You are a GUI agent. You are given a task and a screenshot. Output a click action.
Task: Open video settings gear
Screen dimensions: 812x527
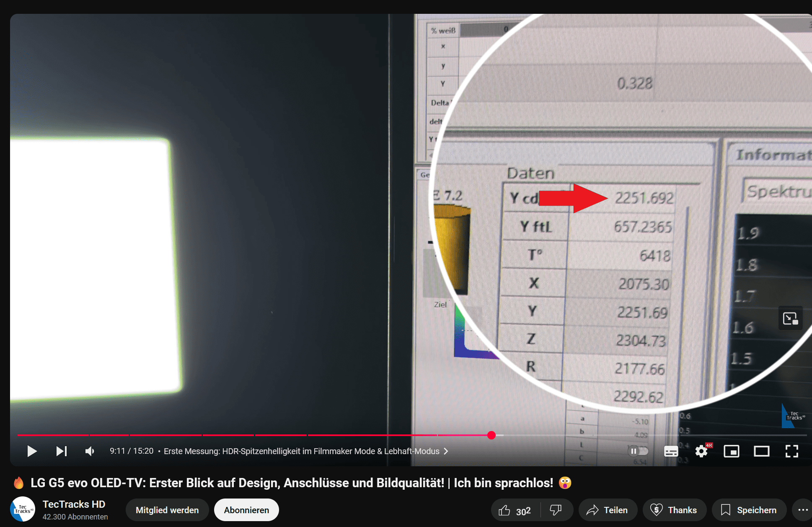tap(701, 451)
